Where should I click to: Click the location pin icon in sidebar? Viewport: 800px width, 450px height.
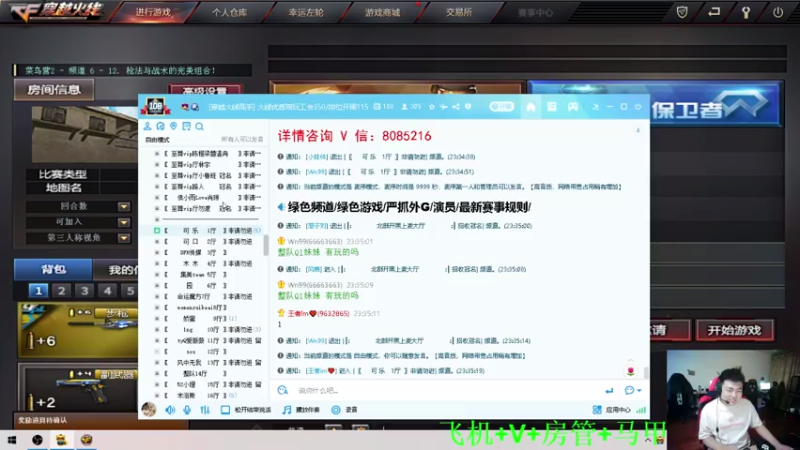(x=173, y=126)
